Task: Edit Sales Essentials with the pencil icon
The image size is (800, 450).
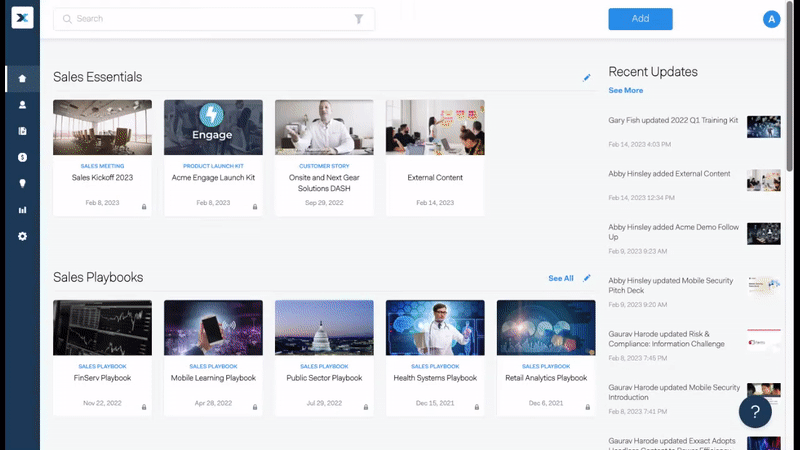Action: tap(587, 77)
